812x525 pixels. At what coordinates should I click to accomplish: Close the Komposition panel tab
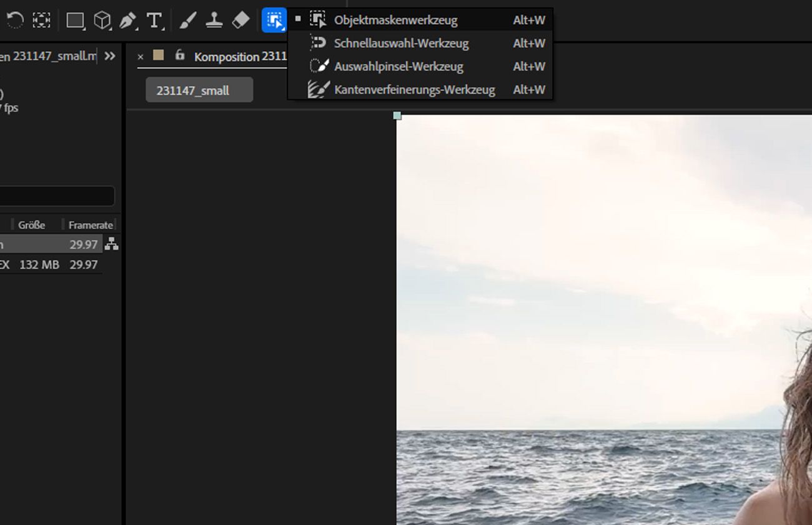coord(141,57)
